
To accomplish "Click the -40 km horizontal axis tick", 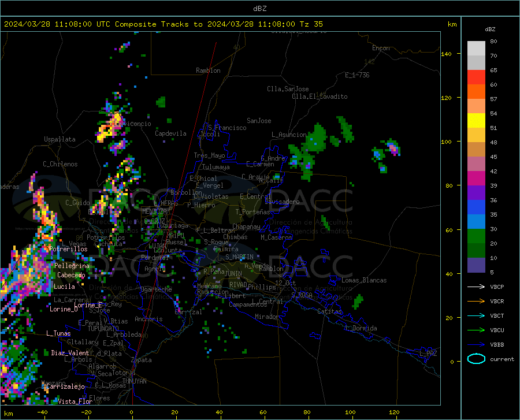I will [42, 412].
